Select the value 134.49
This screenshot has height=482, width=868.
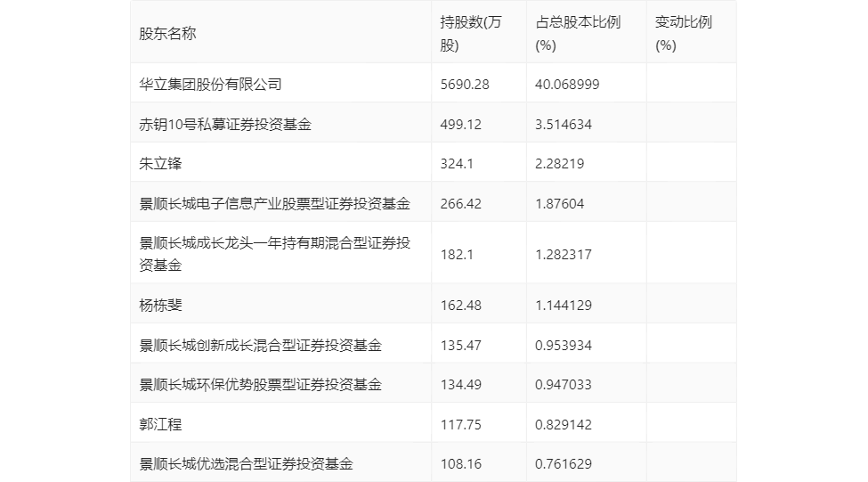tap(461, 385)
